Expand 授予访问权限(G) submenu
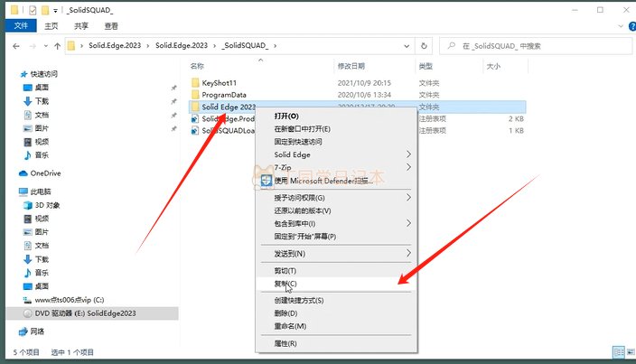The height and width of the screenshot is (364, 636). (x=337, y=198)
